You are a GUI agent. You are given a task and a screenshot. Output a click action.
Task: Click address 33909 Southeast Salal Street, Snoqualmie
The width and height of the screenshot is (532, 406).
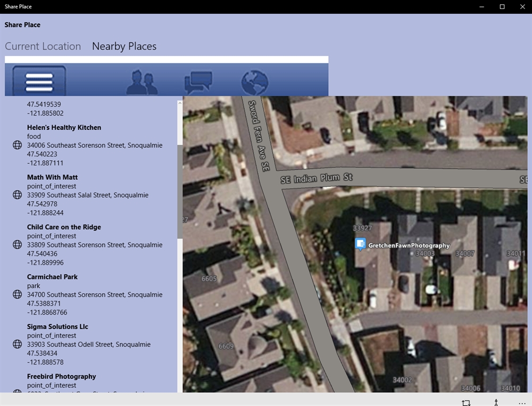pos(88,195)
